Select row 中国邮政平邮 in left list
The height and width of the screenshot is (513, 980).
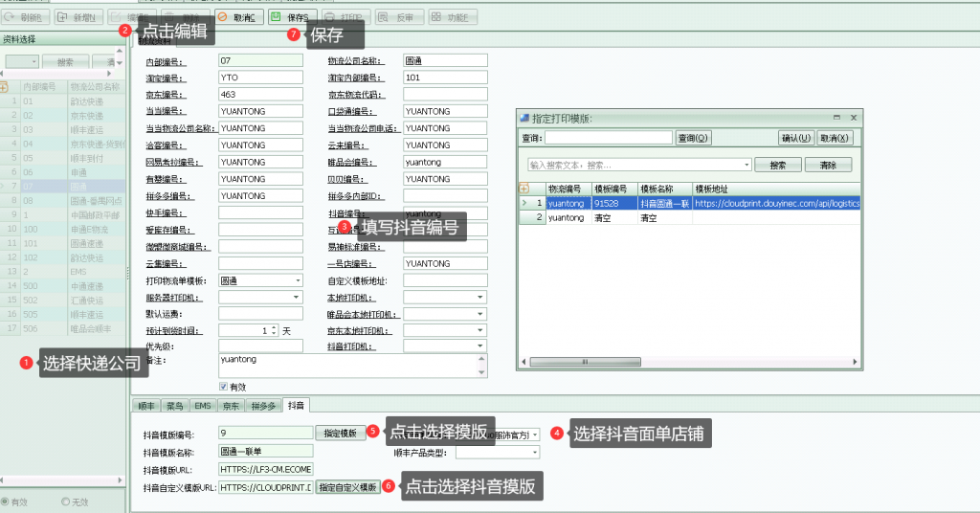(62, 214)
